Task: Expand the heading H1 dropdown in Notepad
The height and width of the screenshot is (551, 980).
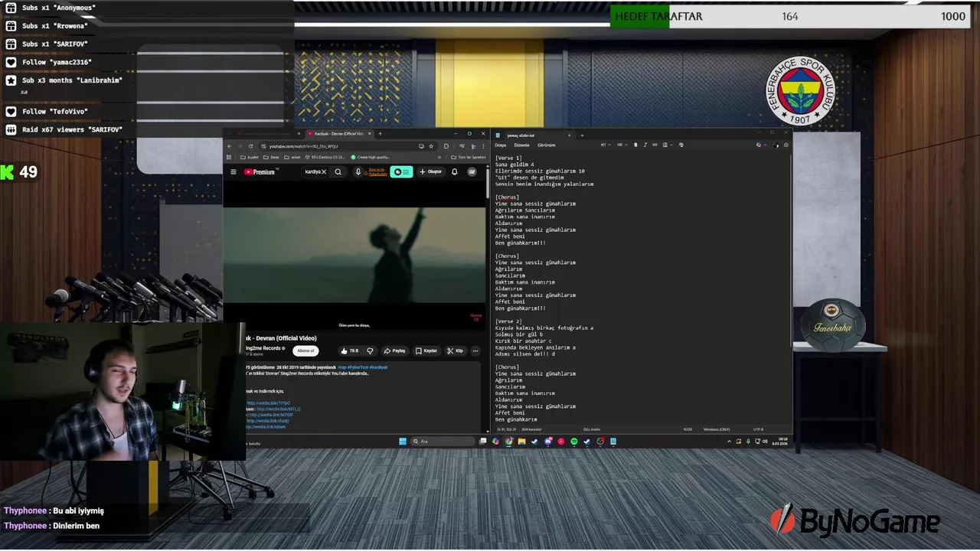Action: pos(606,145)
